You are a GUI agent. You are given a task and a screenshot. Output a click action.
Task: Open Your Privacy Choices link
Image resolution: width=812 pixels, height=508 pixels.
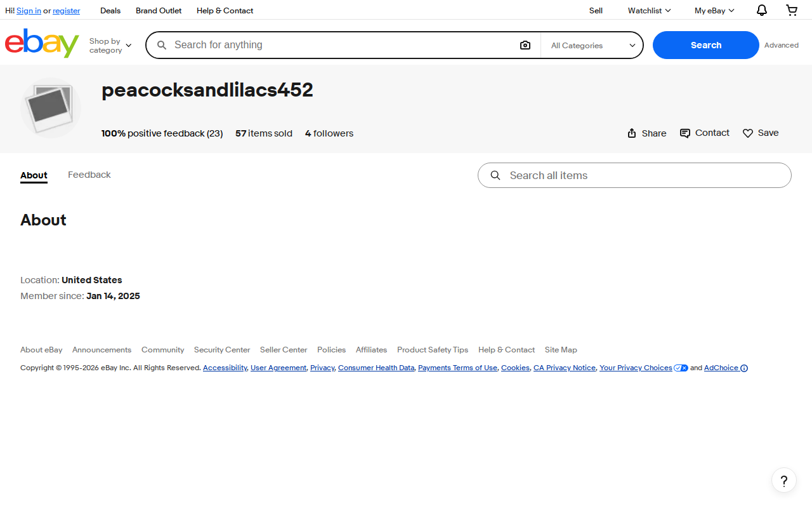[636, 368]
